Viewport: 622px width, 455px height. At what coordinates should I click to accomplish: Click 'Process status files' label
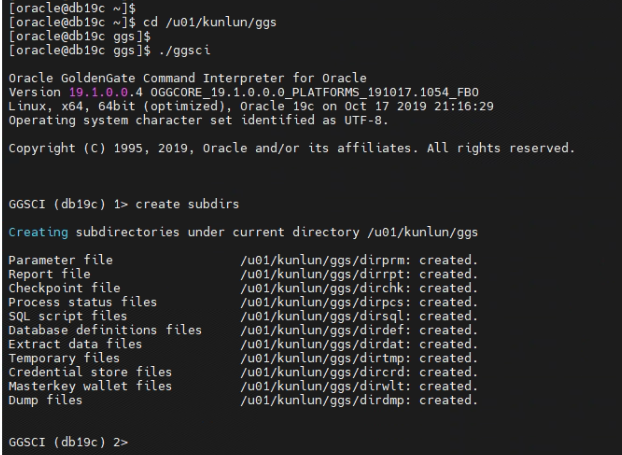[83, 302]
